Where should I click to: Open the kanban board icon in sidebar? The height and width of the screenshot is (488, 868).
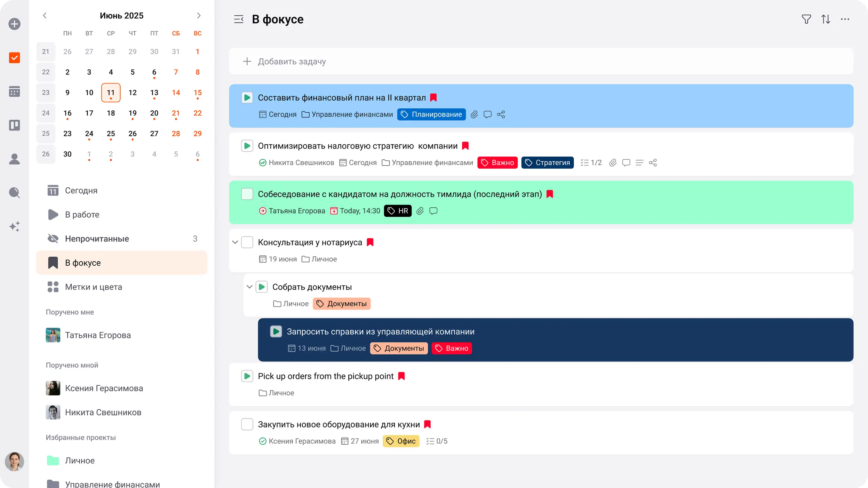point(14,125)
